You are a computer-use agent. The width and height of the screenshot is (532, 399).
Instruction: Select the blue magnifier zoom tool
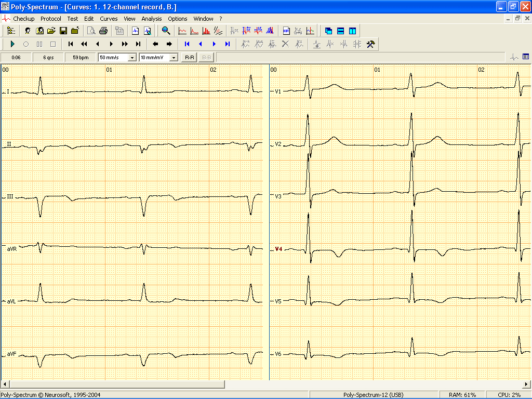[x=166, y=31]
